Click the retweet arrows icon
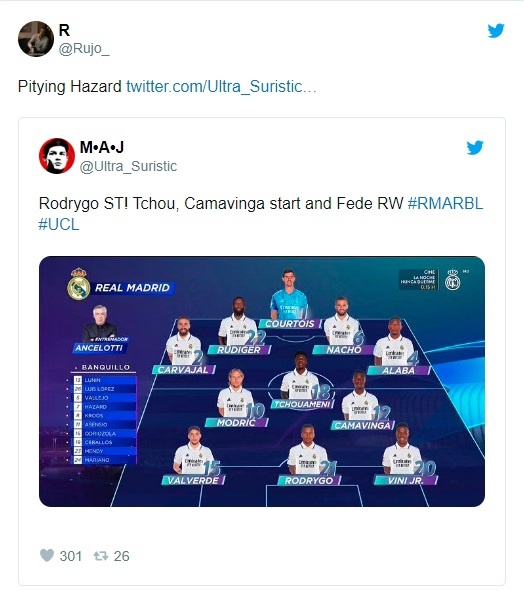 tap(101, 556)
